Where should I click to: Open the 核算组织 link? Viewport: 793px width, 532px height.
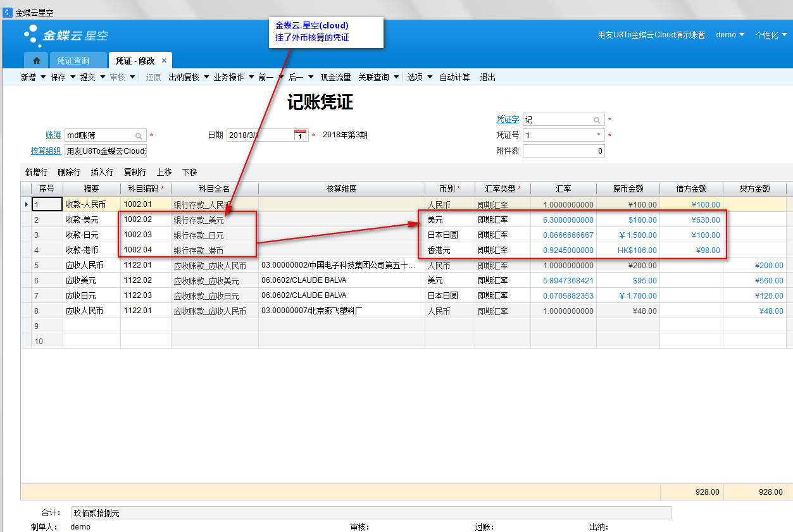pos(46,151)
